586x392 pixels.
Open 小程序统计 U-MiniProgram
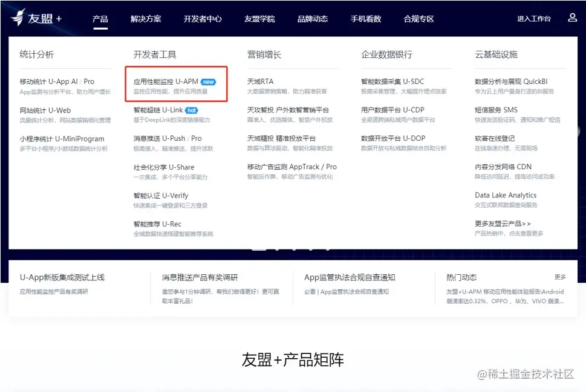62,138
